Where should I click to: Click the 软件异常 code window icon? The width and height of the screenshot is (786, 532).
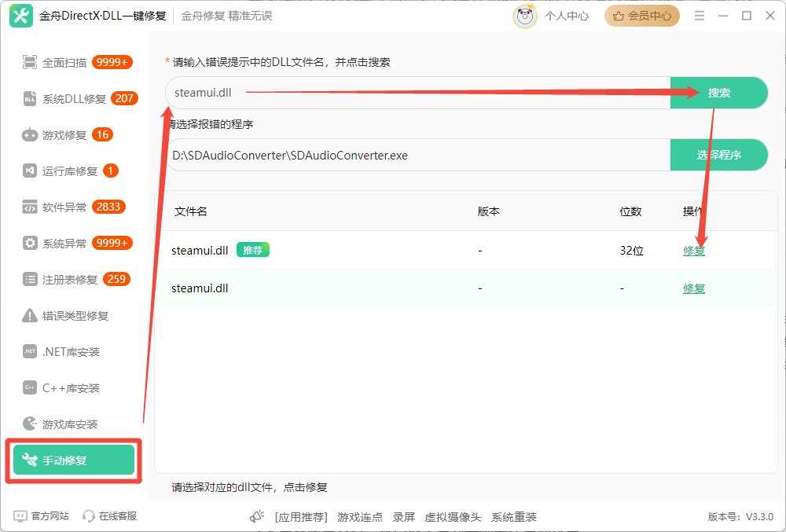(x=30, y=207)
